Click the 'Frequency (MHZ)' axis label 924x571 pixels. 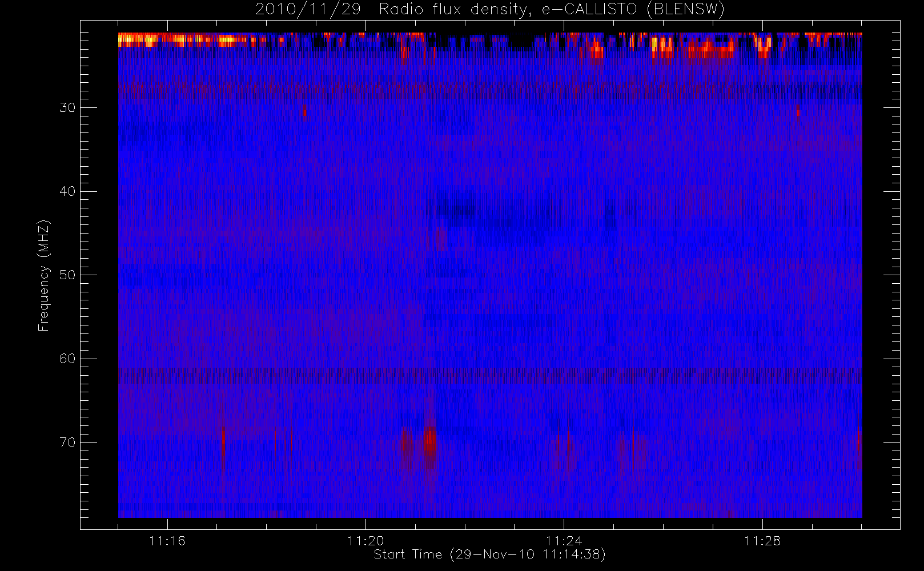[x=44, y=275]
